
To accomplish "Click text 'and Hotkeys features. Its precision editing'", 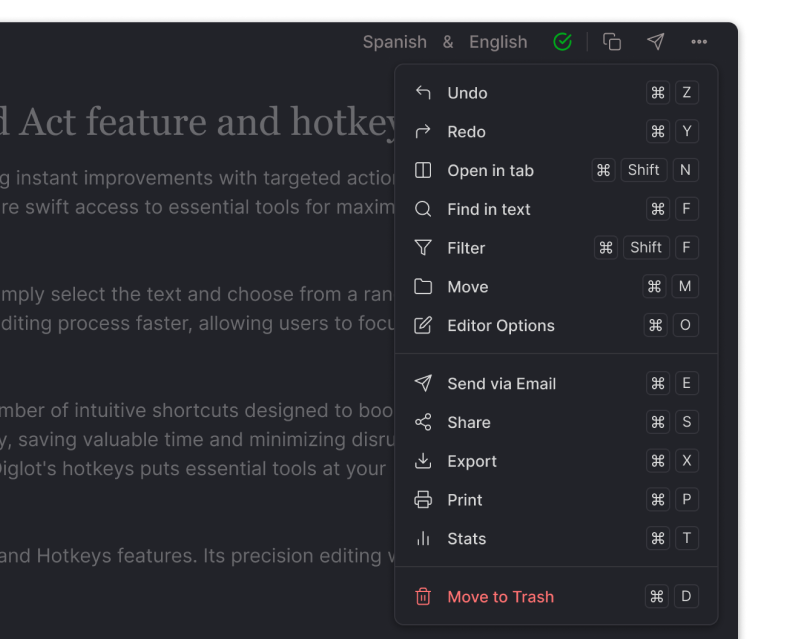I will pyautogui.click(x=191, y=556).
